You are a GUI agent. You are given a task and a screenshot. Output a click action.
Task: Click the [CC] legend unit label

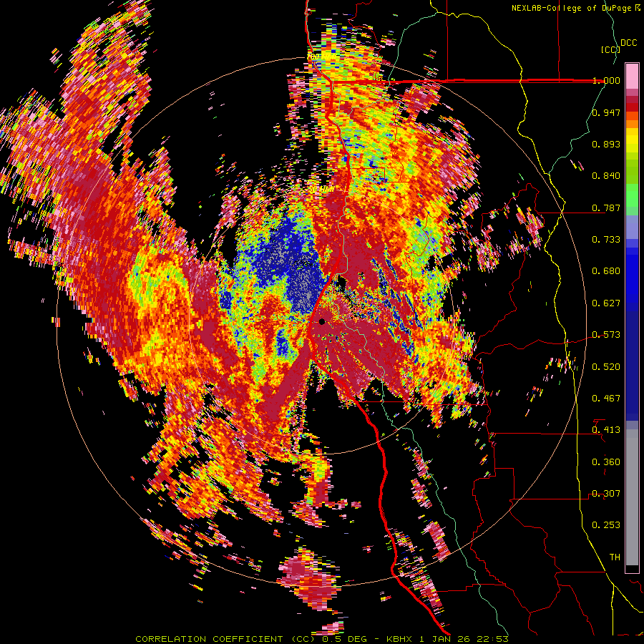point(611,49)
